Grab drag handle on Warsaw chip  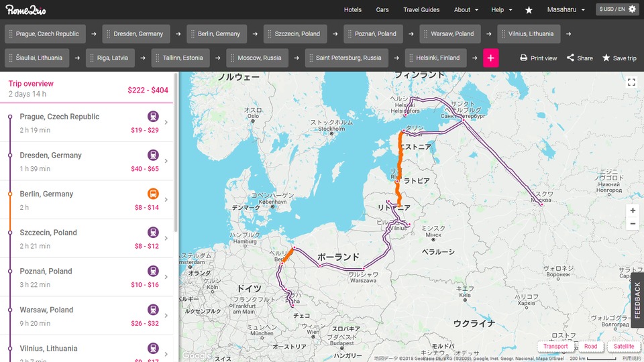tap(425, 34)
